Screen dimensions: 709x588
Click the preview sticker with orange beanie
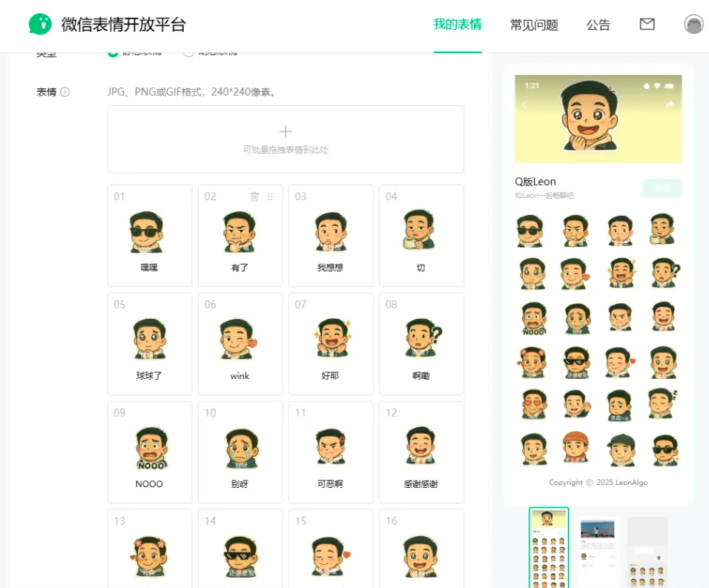576,447
